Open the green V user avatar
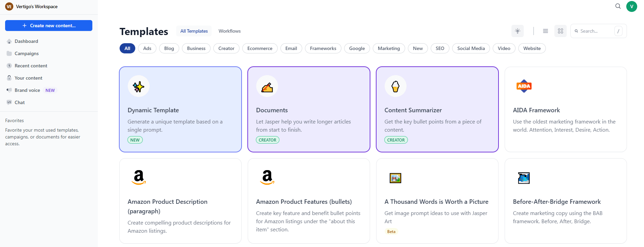 coord(631,6)
